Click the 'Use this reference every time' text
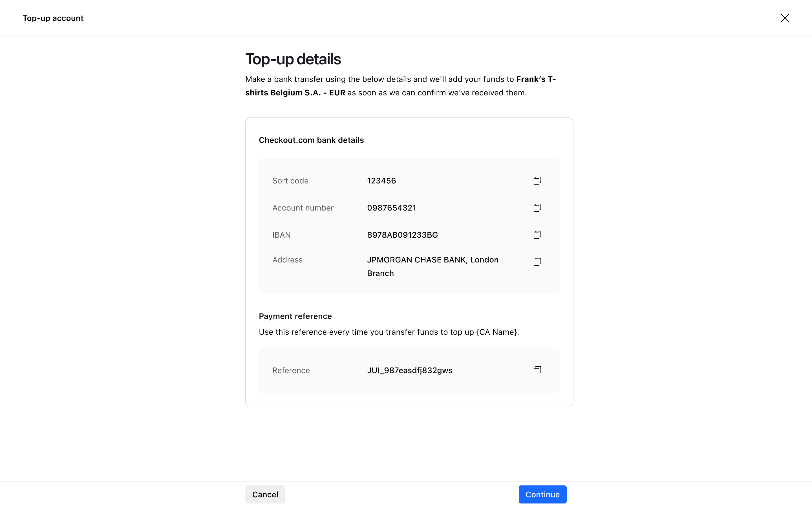The image size is (812, 508). coord(389,332)
